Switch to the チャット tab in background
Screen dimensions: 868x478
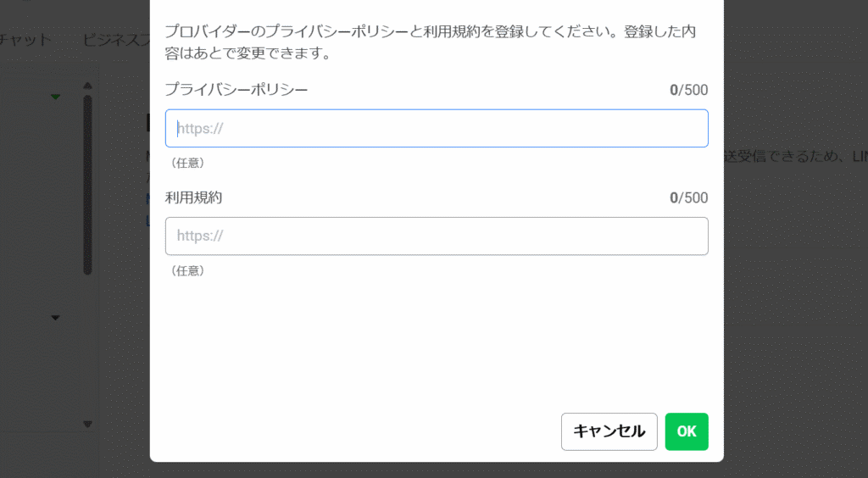coord(25,40)
